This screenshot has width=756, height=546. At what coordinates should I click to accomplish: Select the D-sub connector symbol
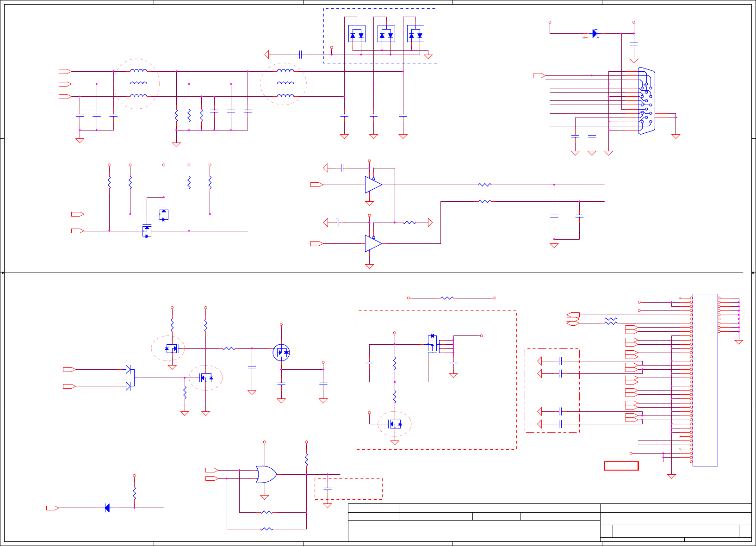coord(646,101)
